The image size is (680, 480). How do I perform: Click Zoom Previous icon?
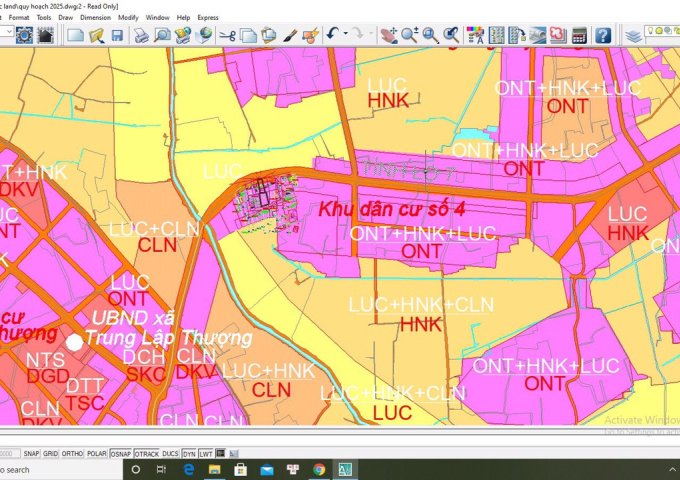click(451, 35)
